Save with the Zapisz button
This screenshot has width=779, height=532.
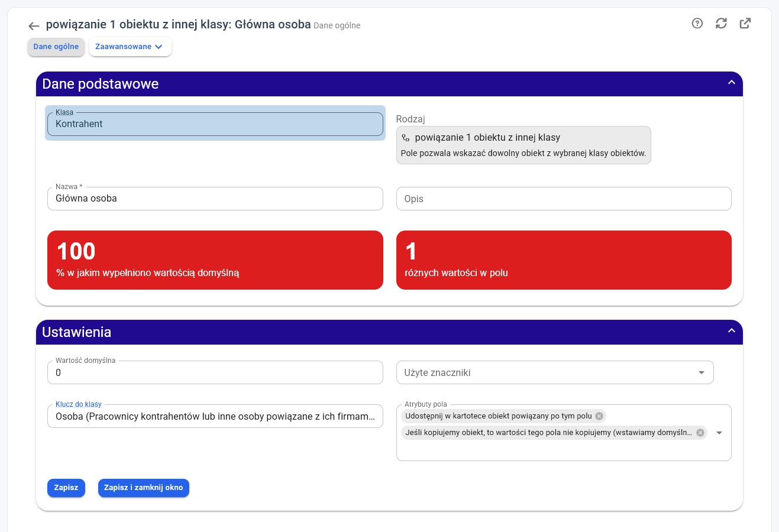(66, 488)
